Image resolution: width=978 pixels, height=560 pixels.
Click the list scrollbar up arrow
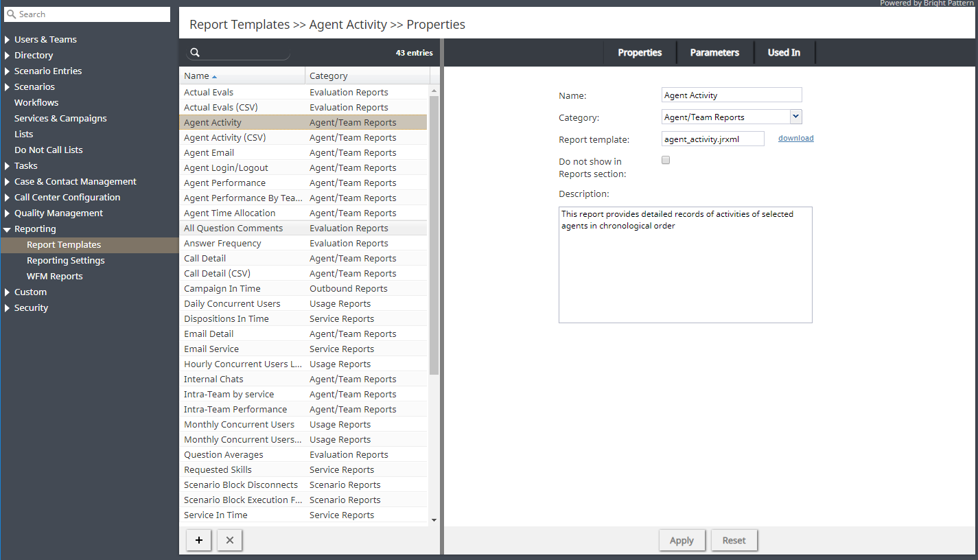tap(434, 91)
